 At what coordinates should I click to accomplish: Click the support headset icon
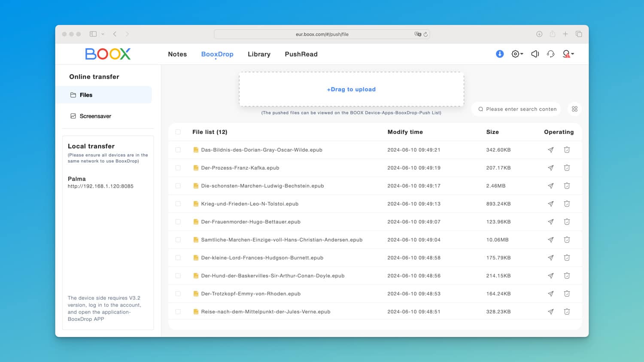click(x=551, y=54)
